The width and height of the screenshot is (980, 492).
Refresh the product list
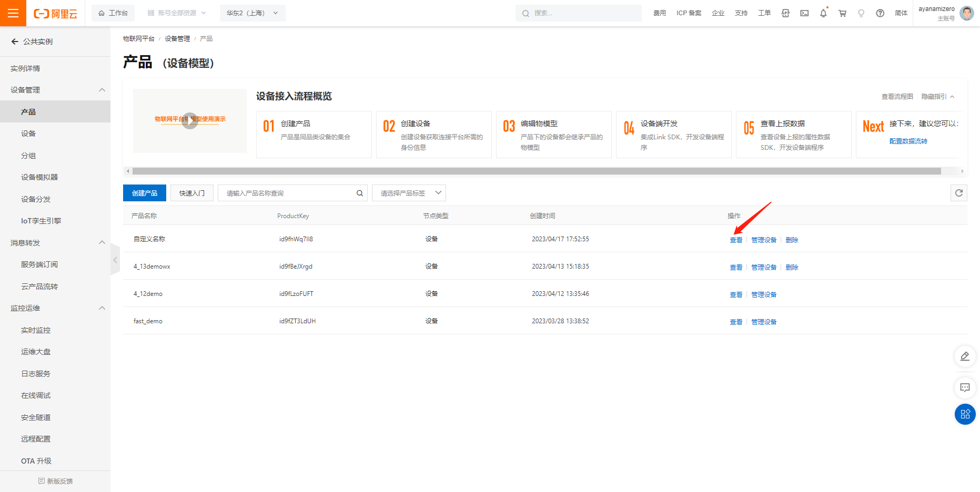[958, 193]
